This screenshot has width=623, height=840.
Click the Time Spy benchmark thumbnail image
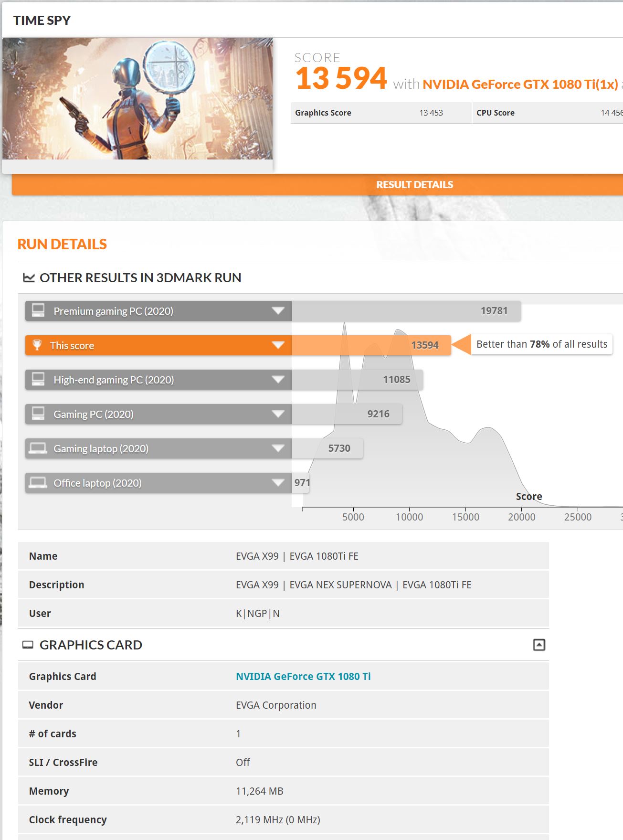[137, 99]
